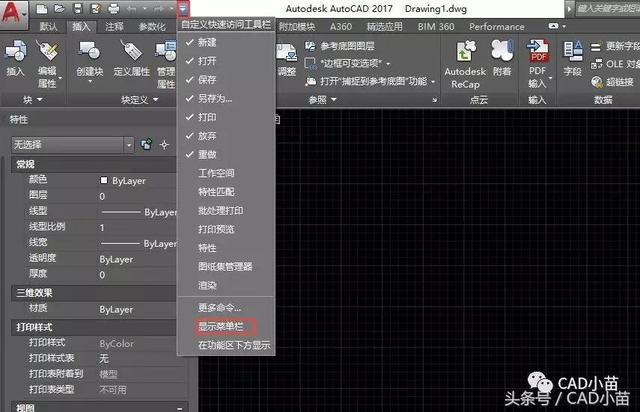Image resolution: width=640 pixels, height=412 pixels.
Task: Click the 超链接 hyperlink icon
Action: 597,82
